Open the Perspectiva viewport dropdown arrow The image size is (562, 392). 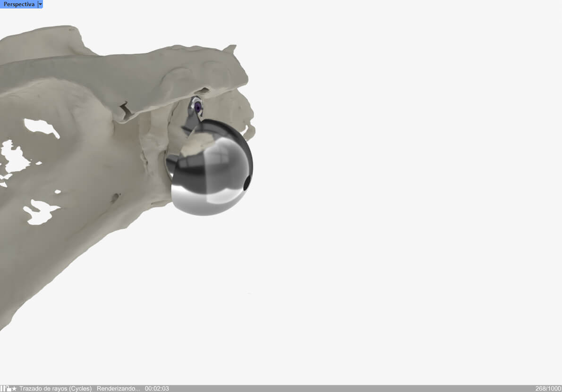[40, 4]
